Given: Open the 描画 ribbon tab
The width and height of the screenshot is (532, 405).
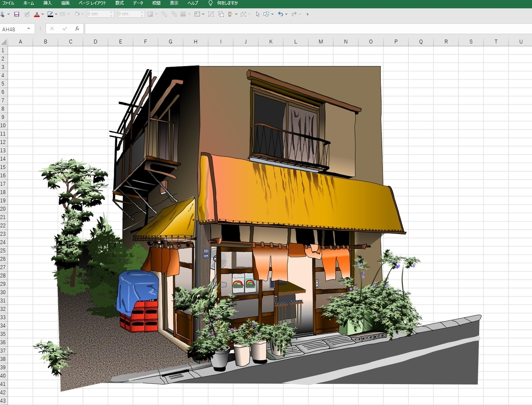Looking at the screenshot, I should [x=65, y=3].
